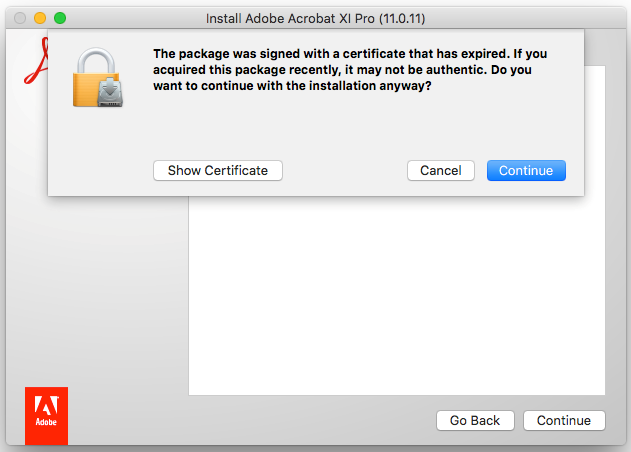Screen dimensions: 631x452
Task: Click the gray close window button
Action: [20, 18]
